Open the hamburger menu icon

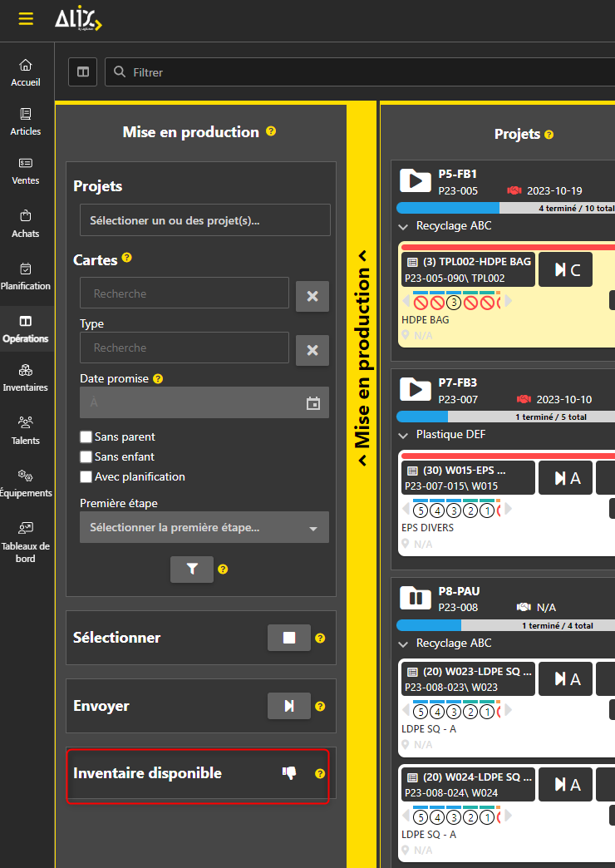tap(26, 19)
